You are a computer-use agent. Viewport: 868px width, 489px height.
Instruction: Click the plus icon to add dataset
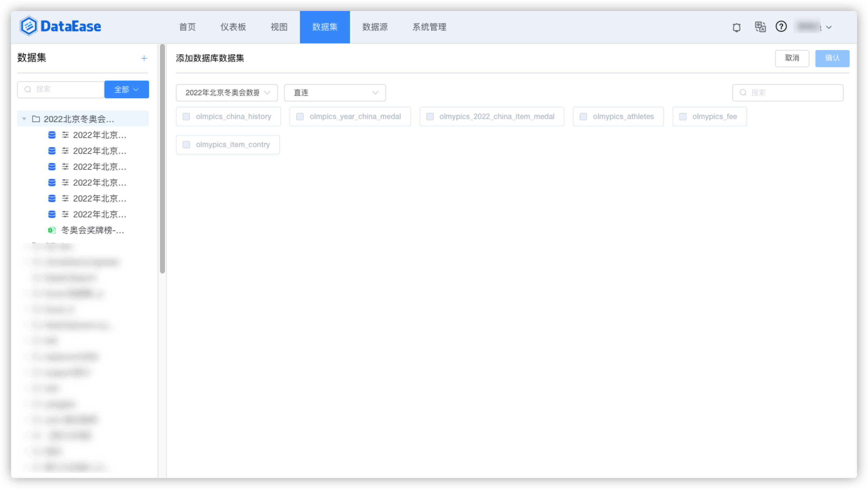[x=144, y=58]
